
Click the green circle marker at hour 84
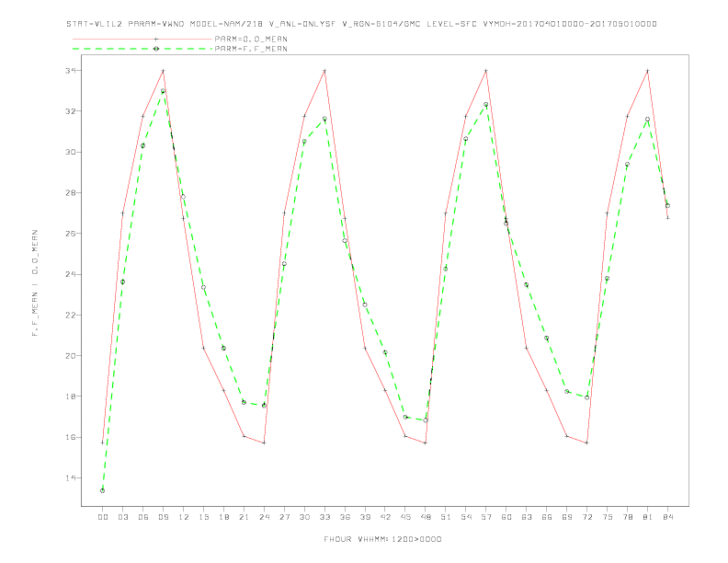pos(667,206)
